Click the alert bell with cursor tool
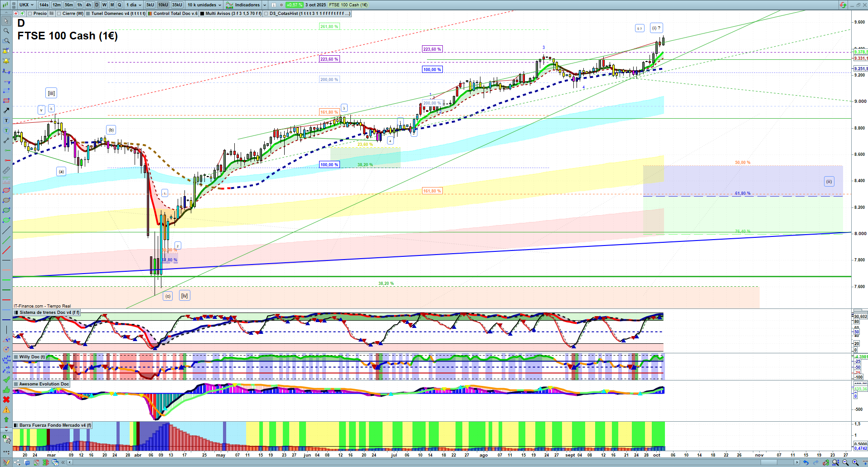Image resolution: width=868 pixels, height=467 pixels. [6, 51]
